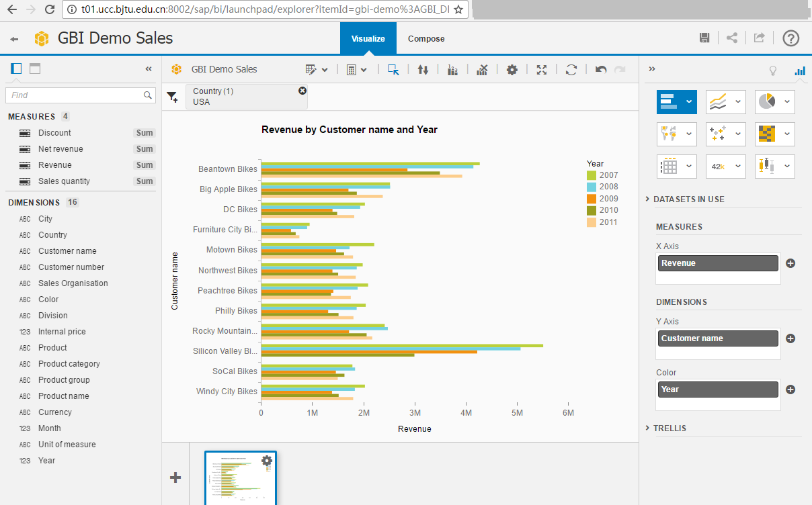This screenshot has width=812, height=505.
Task: Collapse the left data panel
Action: tap(149, 68)
